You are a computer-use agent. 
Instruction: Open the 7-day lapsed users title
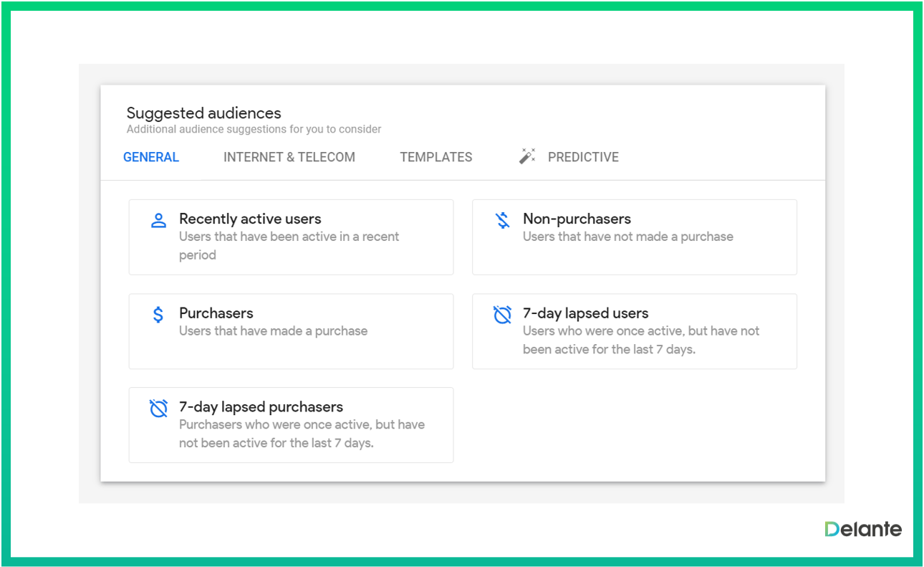[x=585, y=313]
